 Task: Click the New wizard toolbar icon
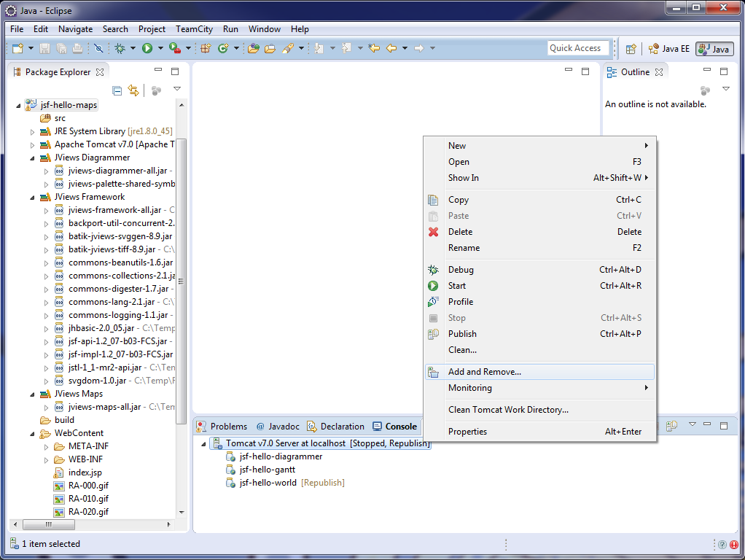(17, 48)
